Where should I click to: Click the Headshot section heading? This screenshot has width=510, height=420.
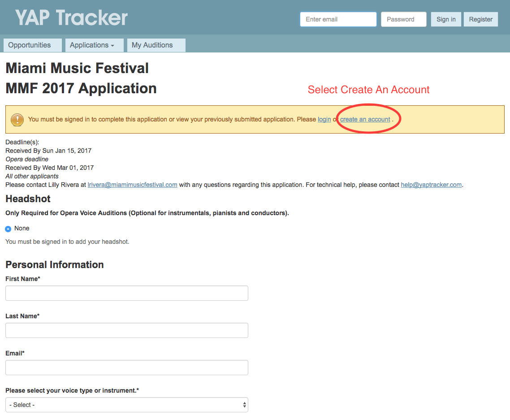[x=28, y=199]
